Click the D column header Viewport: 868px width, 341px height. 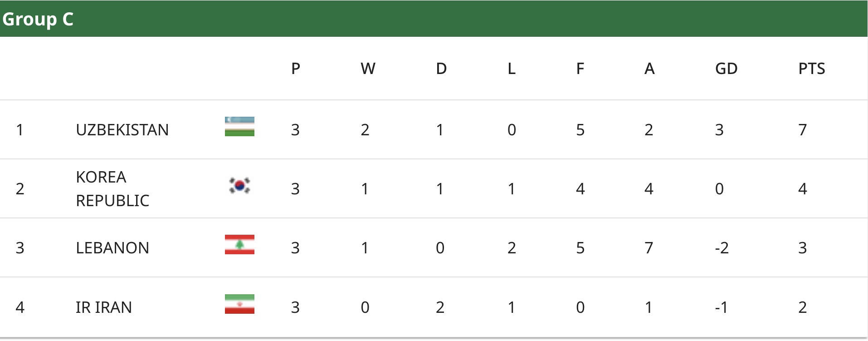pos(441,69)
